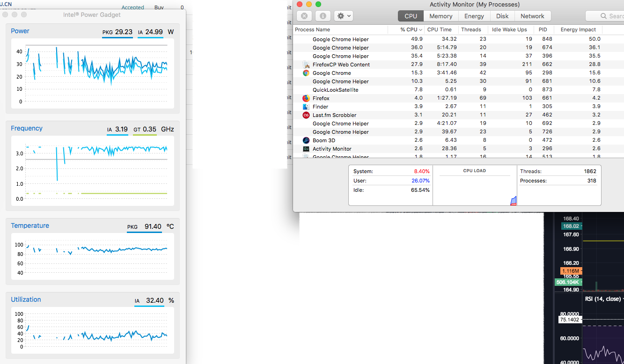Switch to the Memory tab
The height and width of the screenshot is (364, 624).
pyautogui.click(x=440, y=16)
